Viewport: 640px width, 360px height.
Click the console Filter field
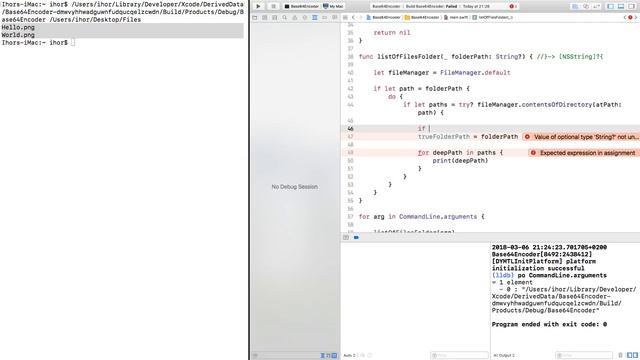(x=584, y=356)
